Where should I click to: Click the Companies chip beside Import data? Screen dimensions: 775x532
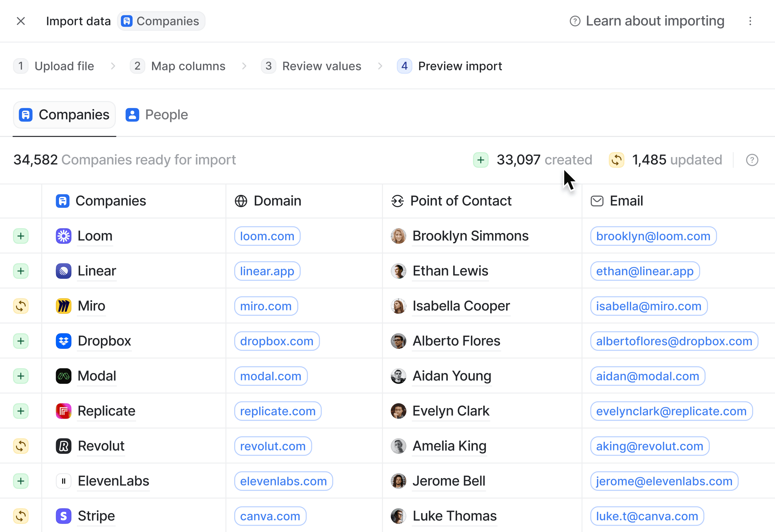pyautogui.click(x=161, y=21)
